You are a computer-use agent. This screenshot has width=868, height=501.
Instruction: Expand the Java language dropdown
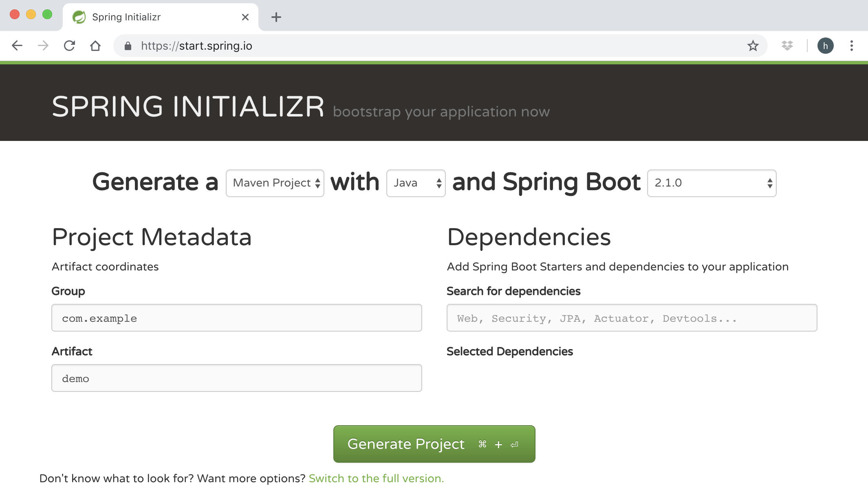[416, 183]
